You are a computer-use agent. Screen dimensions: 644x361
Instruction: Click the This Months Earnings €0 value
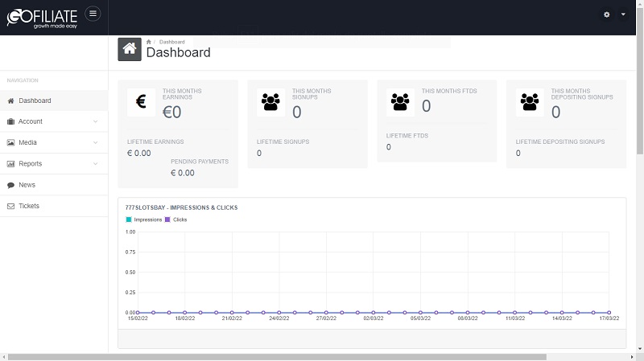coord(171,112)
